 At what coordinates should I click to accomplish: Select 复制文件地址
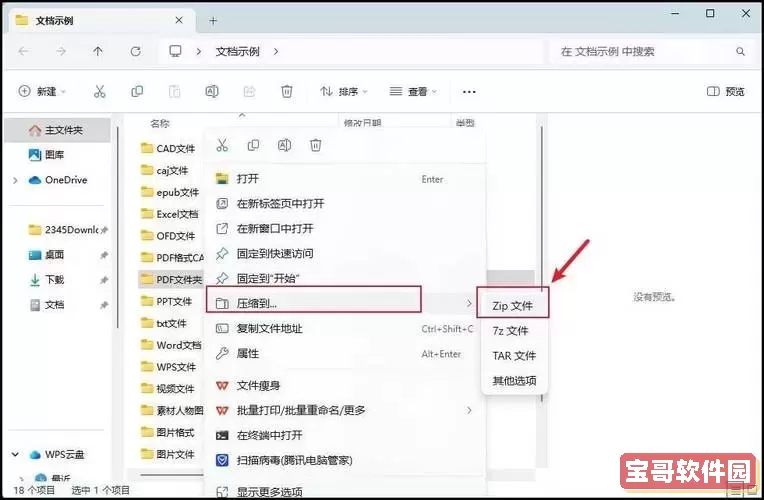344,328
